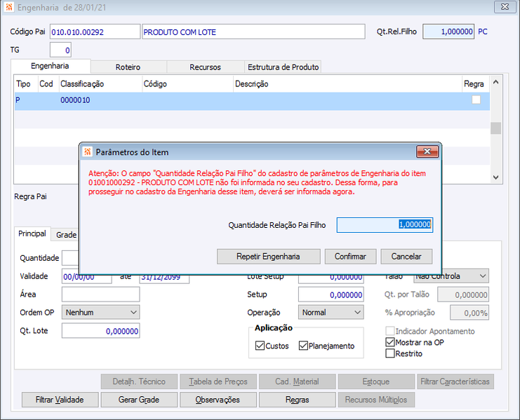This screenshot has width=520, height=420.
Task: Click the grid scrollbar down arrow
Action: 496,177
